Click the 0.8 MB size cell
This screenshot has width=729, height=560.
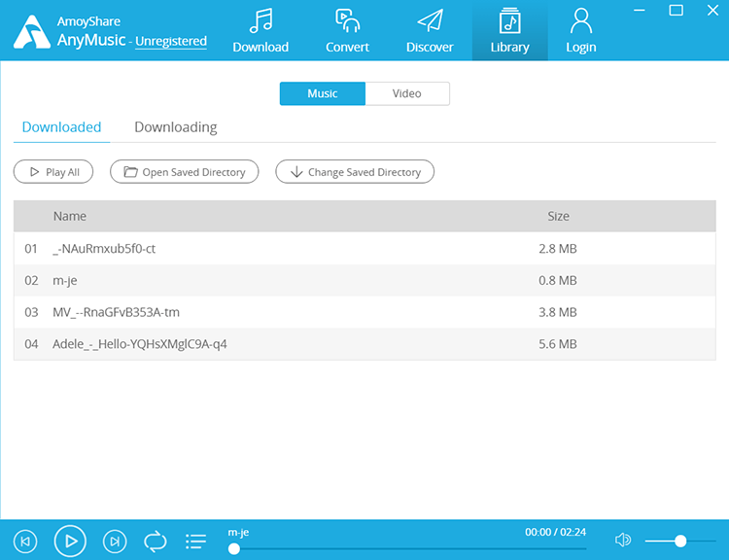pyautogui.click(x=558, y=280)
